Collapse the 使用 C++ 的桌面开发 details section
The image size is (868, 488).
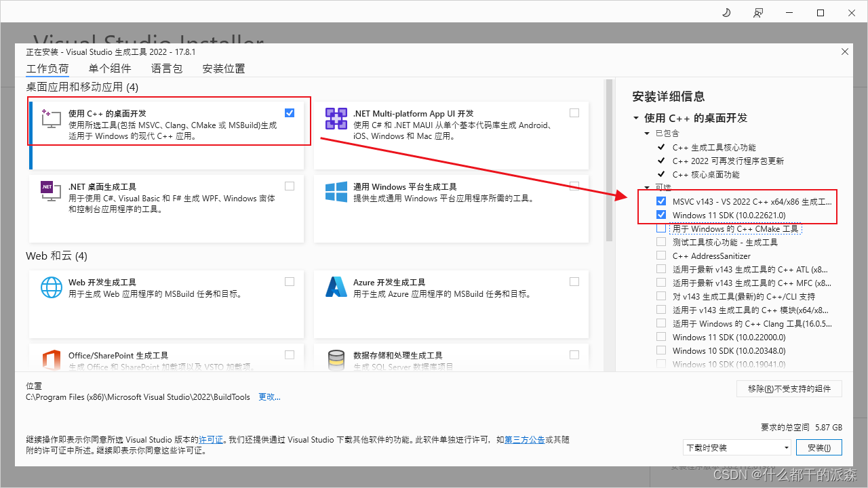(636, 118)
